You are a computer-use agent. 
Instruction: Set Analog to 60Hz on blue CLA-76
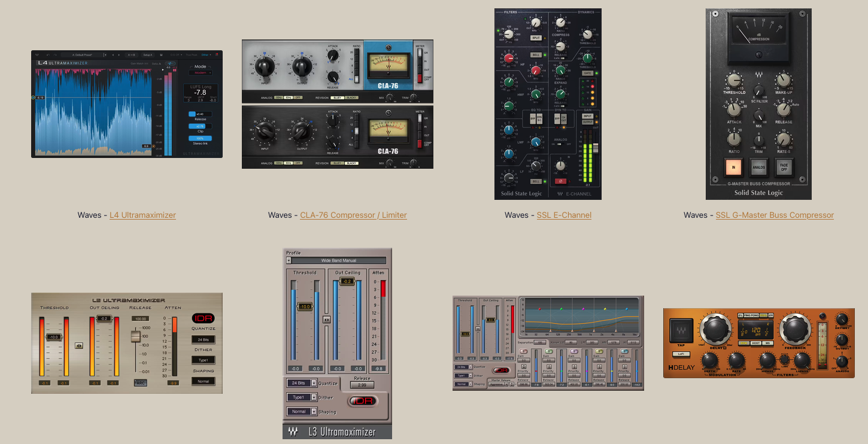tap(287, 97)
